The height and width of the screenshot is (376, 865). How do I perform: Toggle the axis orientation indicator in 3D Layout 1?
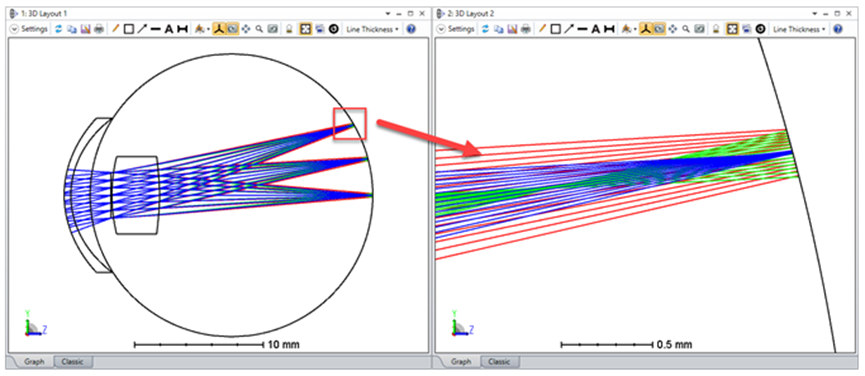click(218, 29)
